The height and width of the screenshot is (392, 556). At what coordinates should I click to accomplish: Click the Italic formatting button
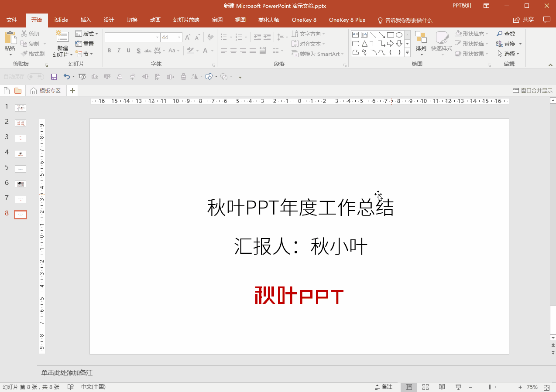(x=119, y=51)
